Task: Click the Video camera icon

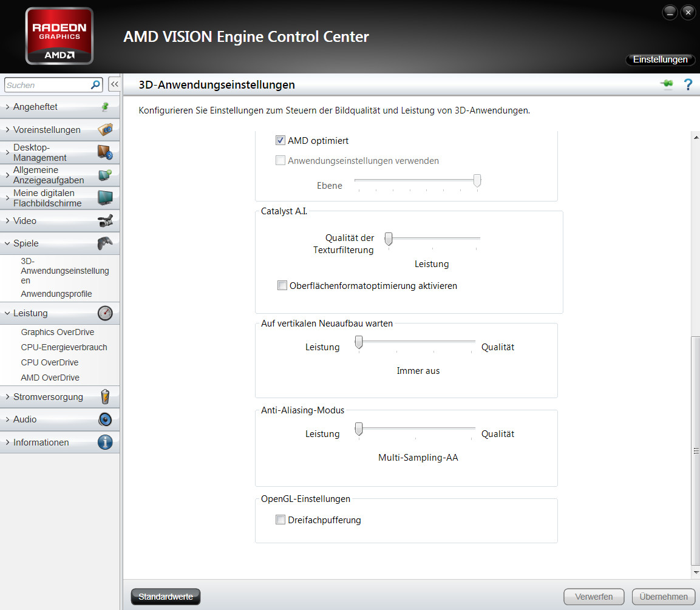Action: point(106,220)
